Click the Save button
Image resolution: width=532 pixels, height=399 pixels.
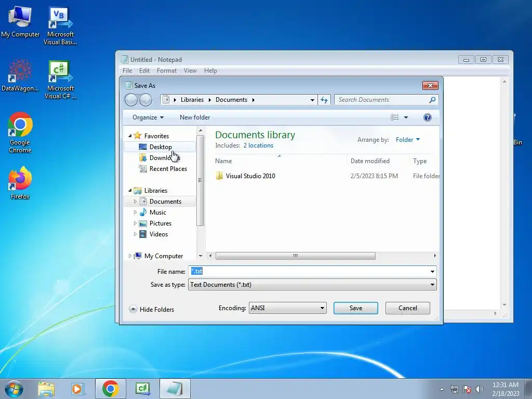click(355, 308)
